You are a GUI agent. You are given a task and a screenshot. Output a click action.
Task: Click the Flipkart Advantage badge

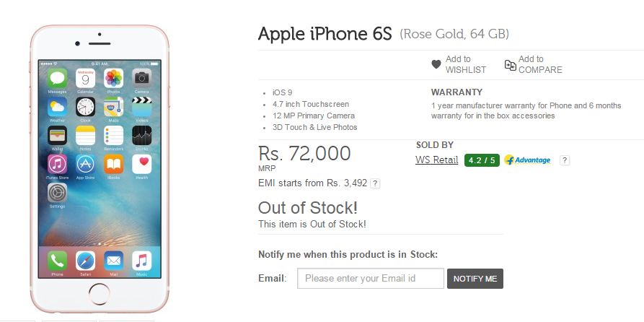pyautogui.click(x=528, y=160)
